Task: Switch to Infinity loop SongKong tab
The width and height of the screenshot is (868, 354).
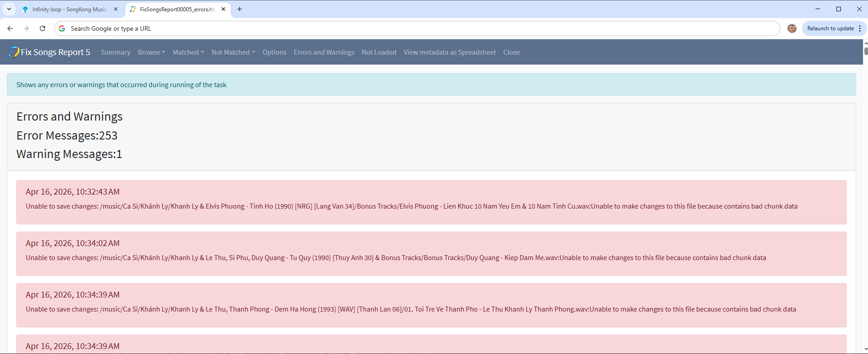Action: point(68,9)
